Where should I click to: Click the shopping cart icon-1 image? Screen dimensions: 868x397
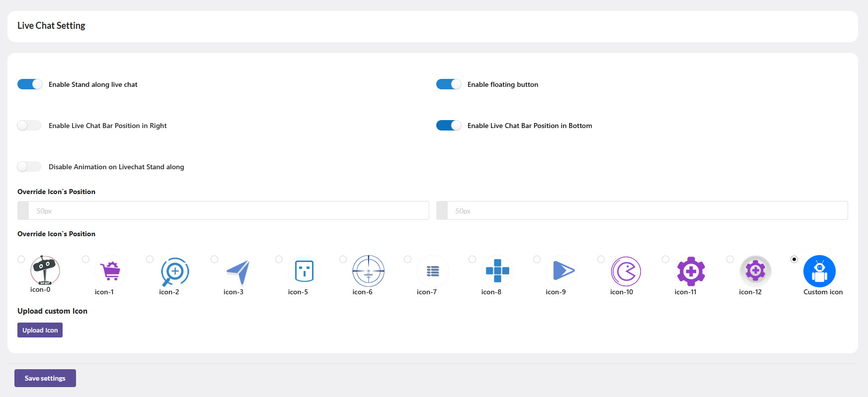(110, 271)
